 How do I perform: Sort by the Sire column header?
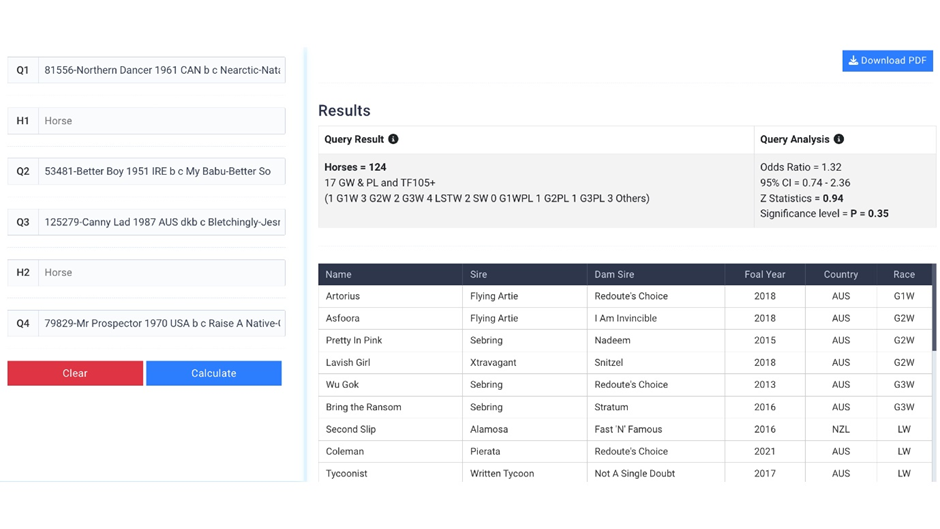(x=479, y=274)
